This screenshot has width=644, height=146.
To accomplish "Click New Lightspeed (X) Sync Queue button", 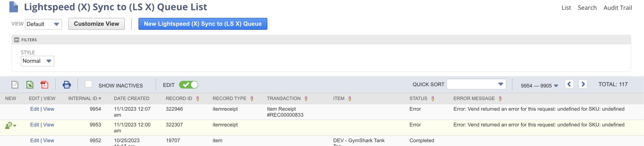I will click(203, 24).
